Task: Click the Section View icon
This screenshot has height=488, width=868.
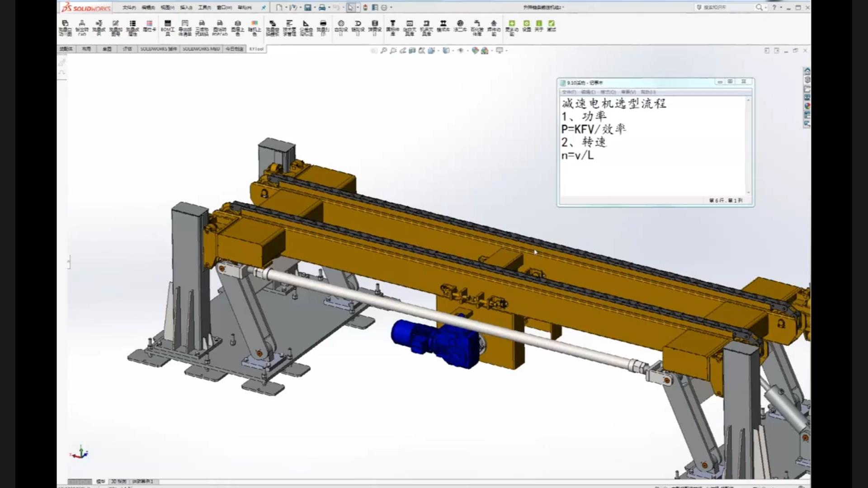Action: click(412, 51)
